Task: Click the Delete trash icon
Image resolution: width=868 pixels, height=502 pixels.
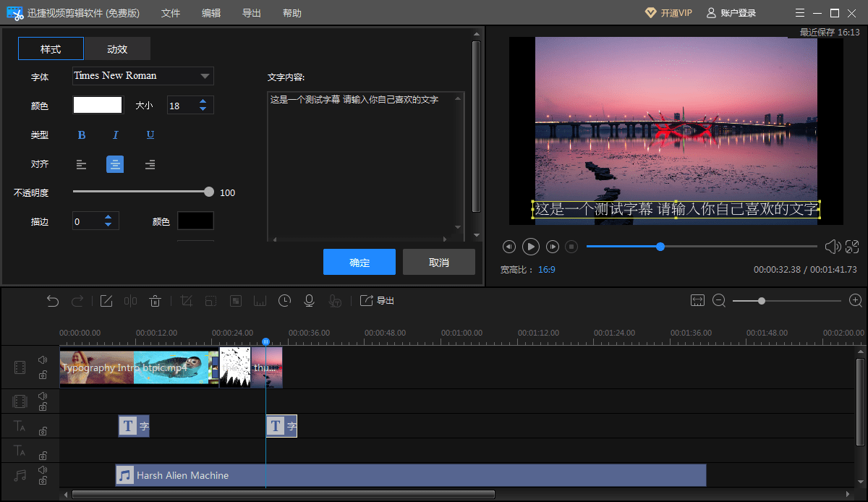Action: click(155, 300)
